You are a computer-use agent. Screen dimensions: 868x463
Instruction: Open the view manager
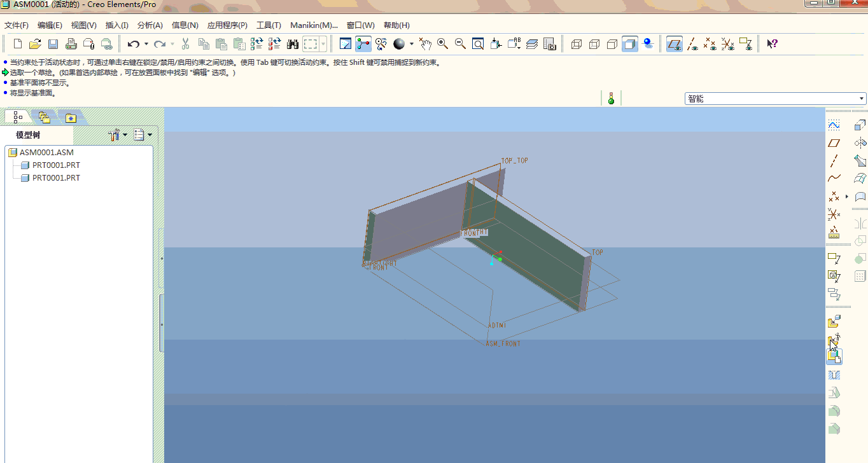550,44
